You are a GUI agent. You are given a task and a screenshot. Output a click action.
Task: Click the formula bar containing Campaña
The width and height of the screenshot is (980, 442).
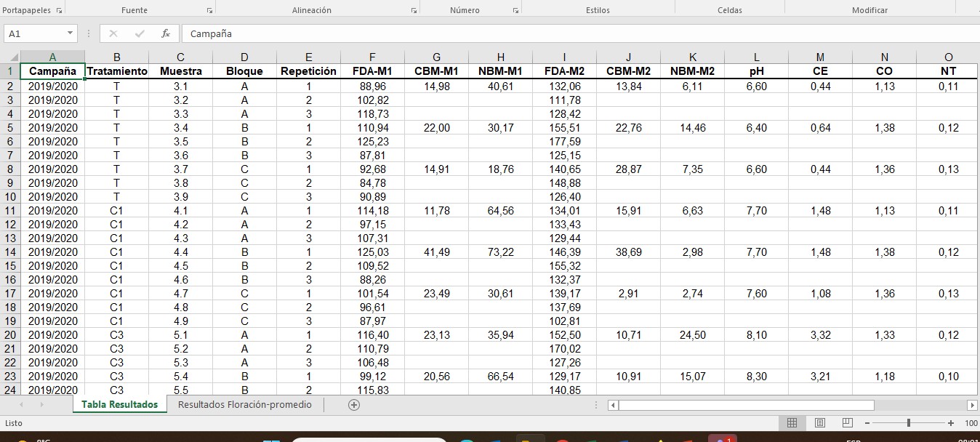[x=509, y=33]
